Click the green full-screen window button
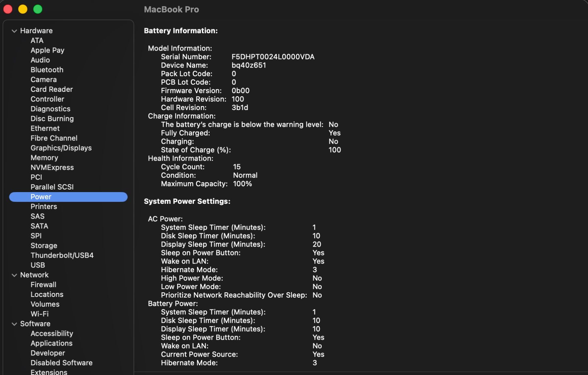This screenshot has height=375, width=588. (38, 9)
